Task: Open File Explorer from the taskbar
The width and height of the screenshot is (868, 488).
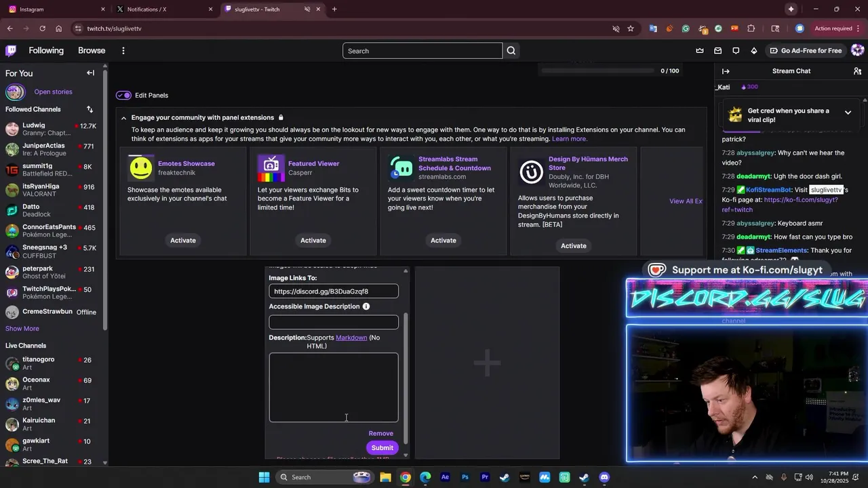Action: [x=385, y=477]
